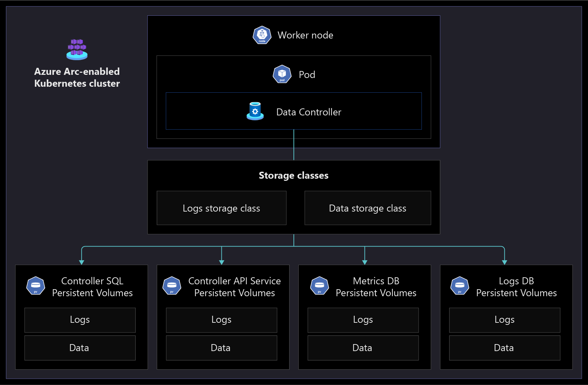Click Data box under Metrics DB

pos(363,348)
